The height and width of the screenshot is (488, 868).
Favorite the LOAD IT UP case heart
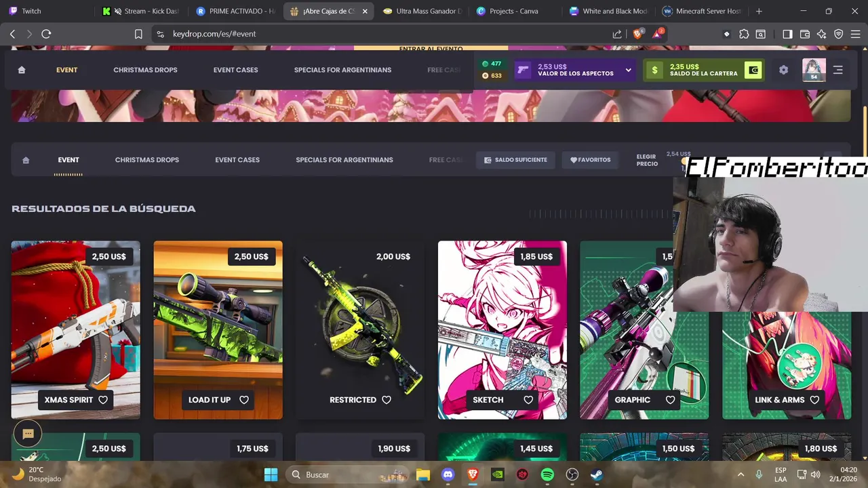click(244, 400)
